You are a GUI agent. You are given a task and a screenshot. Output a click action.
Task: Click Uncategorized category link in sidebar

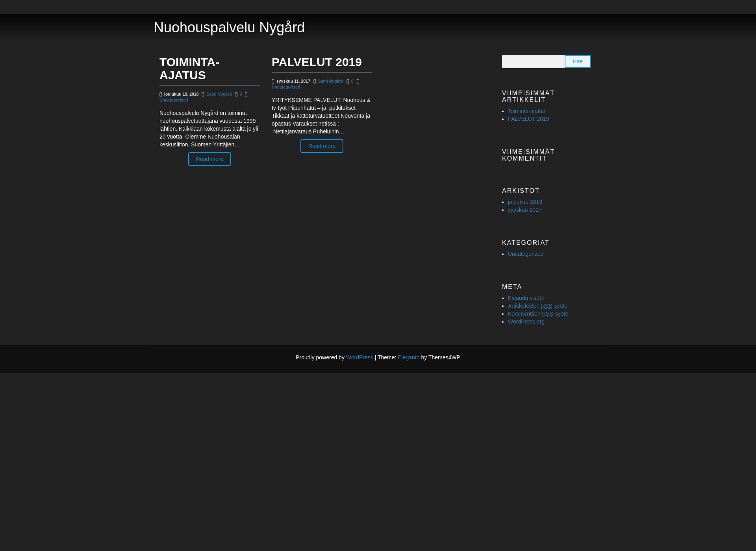click(x=525, y=253)
